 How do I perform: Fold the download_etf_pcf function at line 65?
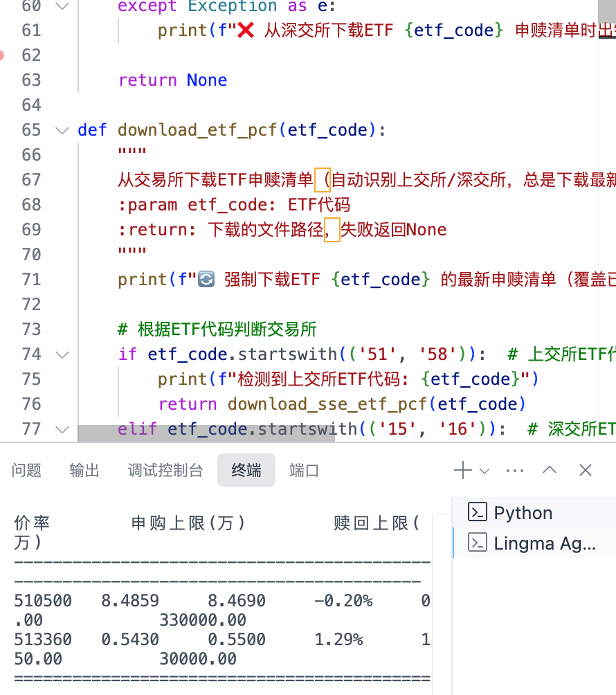point(62,130)
